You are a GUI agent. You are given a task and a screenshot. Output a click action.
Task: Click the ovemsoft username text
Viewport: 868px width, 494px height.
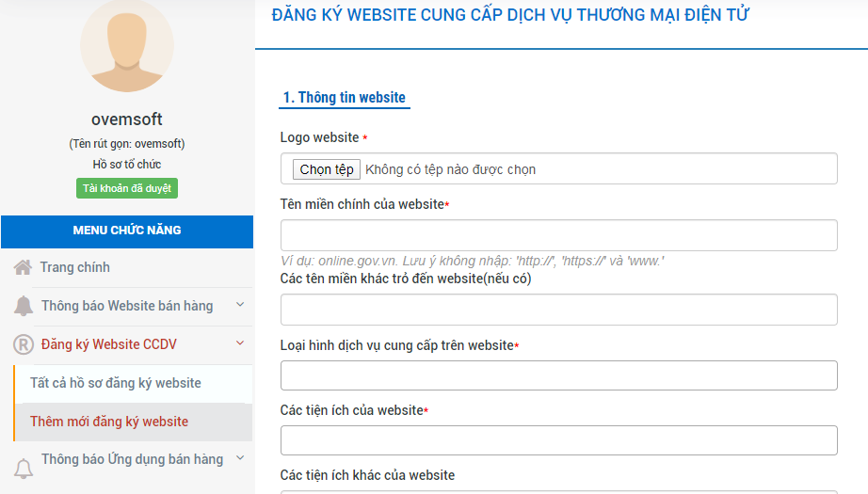pos(127,119)
